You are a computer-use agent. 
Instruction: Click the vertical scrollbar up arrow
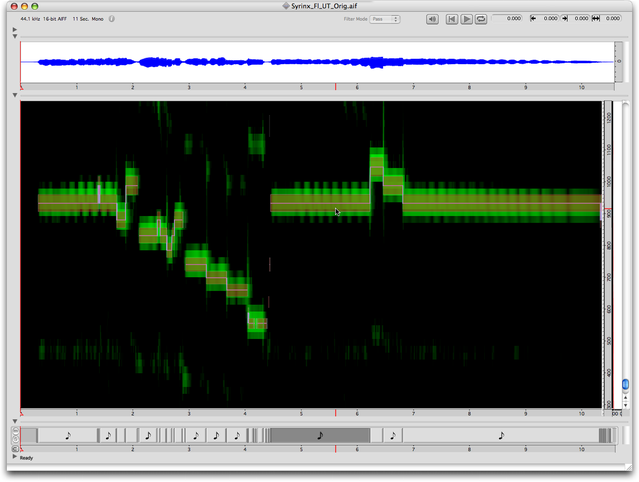coord(626,398)
